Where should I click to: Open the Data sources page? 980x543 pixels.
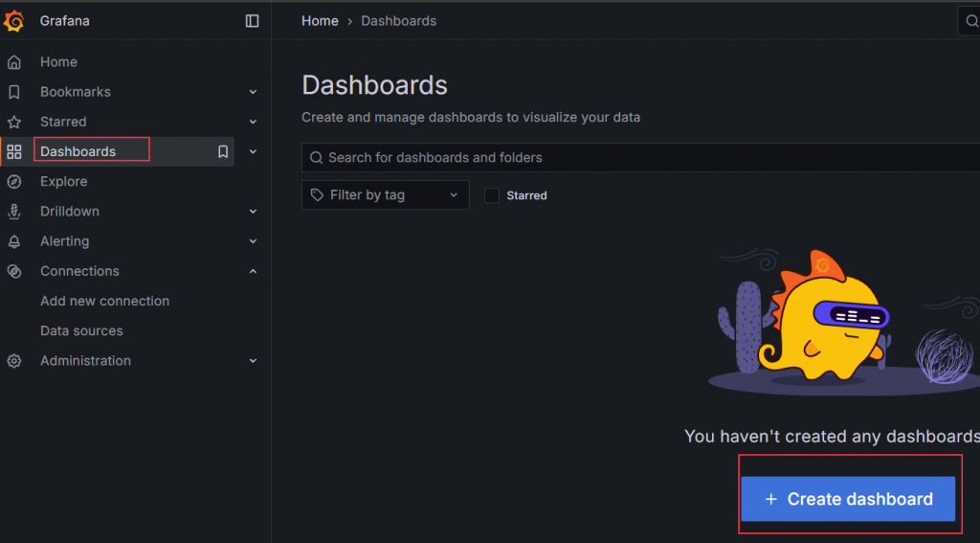(x=81, y=331)
